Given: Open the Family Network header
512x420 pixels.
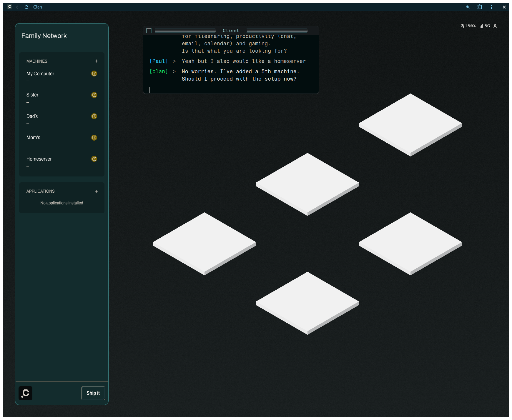Looking at the screenshot, I should (44, 36).
